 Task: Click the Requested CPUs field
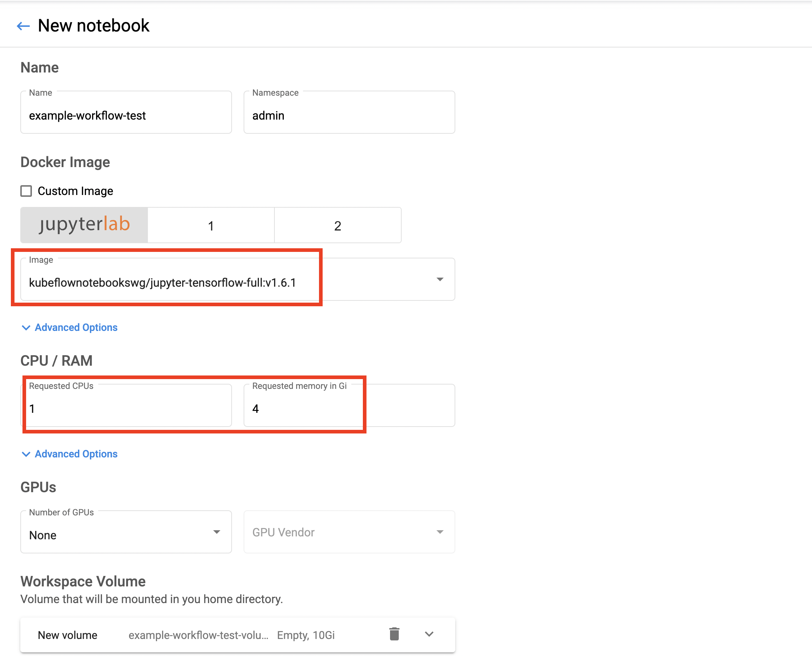pyautogui.click(x=126, y=408)
